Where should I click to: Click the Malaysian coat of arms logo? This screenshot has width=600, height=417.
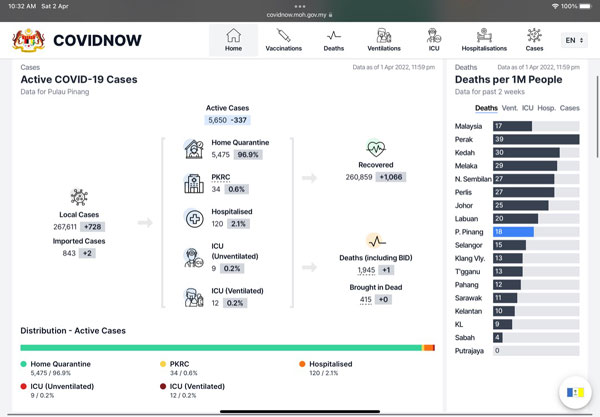(x=28, y=40)
